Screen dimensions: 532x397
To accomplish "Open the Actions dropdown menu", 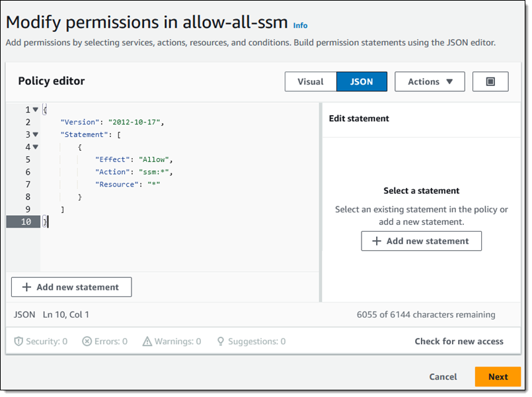I will [x=430, y=81].
